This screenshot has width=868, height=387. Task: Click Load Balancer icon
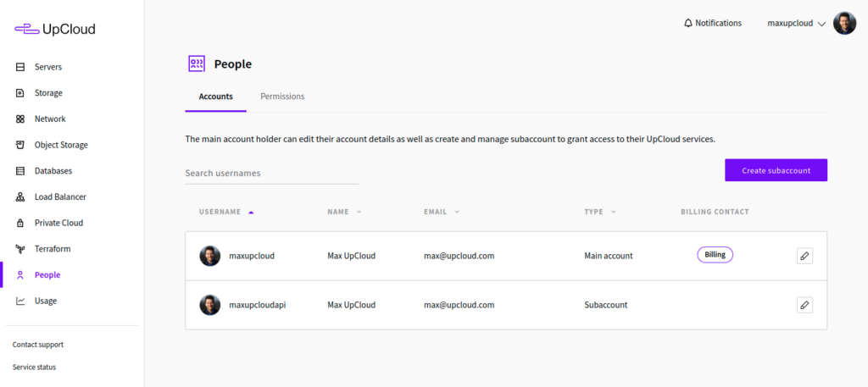pyautogui.click(x=20, y=197)
